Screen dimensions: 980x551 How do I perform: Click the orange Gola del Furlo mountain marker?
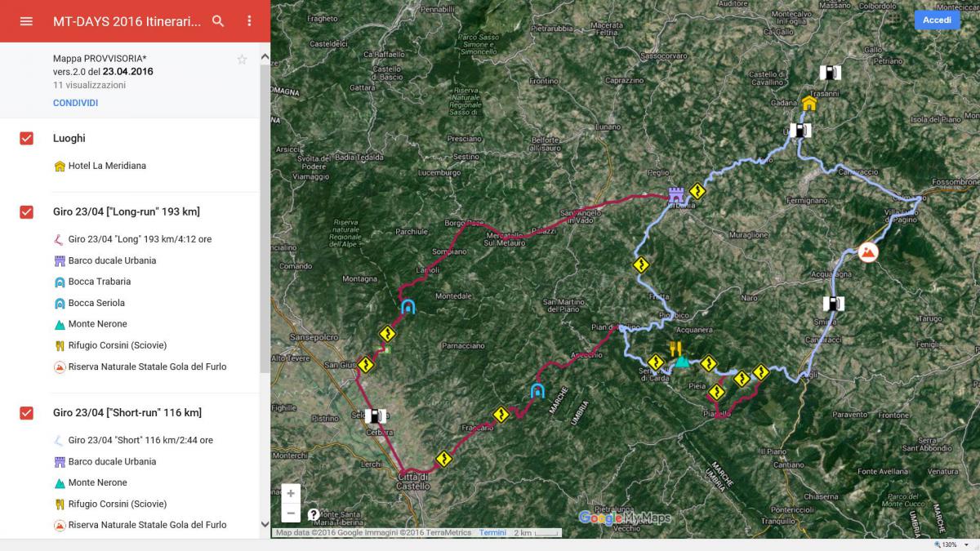pyautogui.click(x=868, y=252)
